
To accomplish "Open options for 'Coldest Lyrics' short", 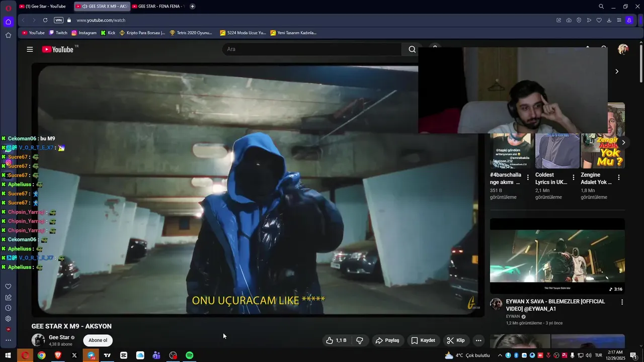I will click(573, 177).
